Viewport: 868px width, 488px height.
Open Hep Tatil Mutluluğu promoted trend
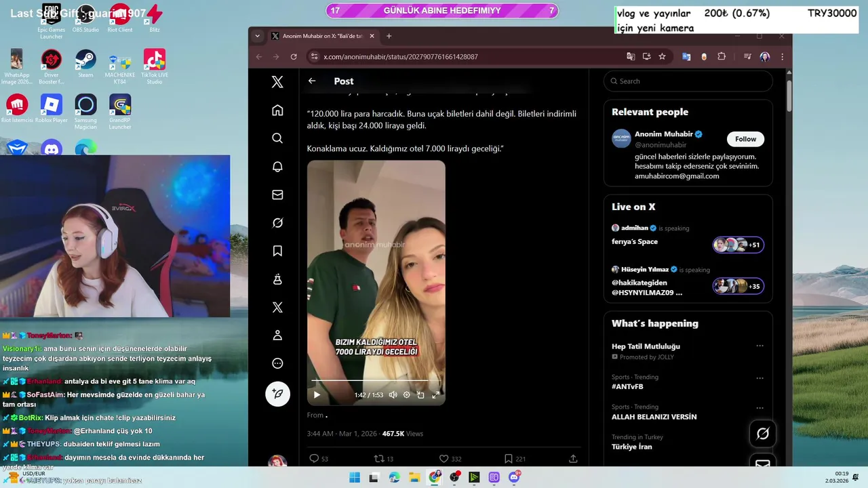tap(646, 346)
